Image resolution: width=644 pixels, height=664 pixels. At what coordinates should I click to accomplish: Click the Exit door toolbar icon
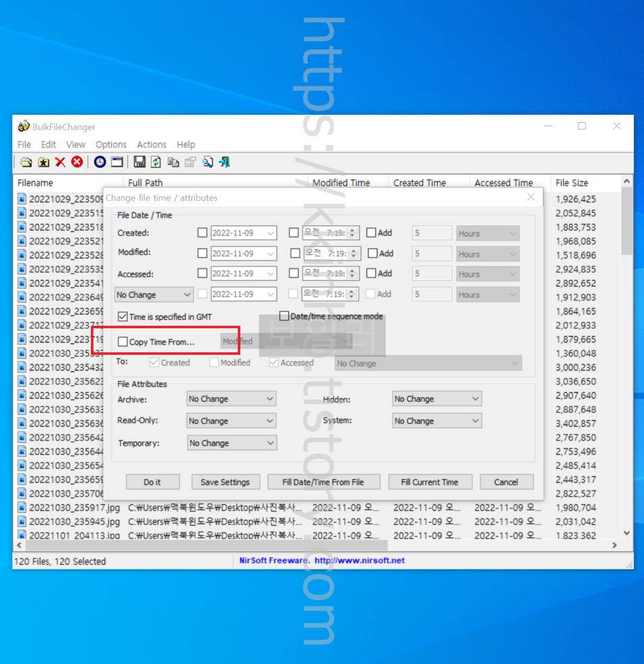tap(225, 162)
